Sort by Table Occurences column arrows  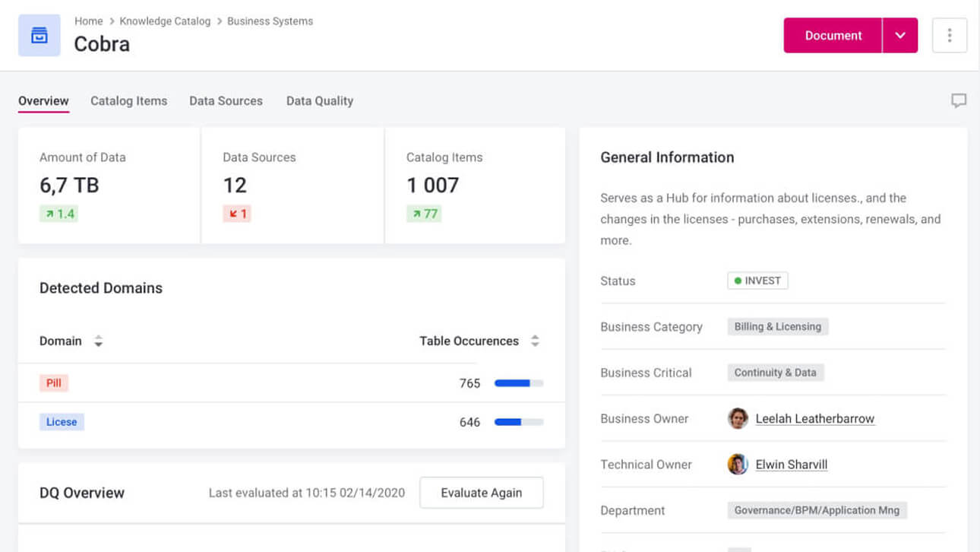tap(535, 341)
